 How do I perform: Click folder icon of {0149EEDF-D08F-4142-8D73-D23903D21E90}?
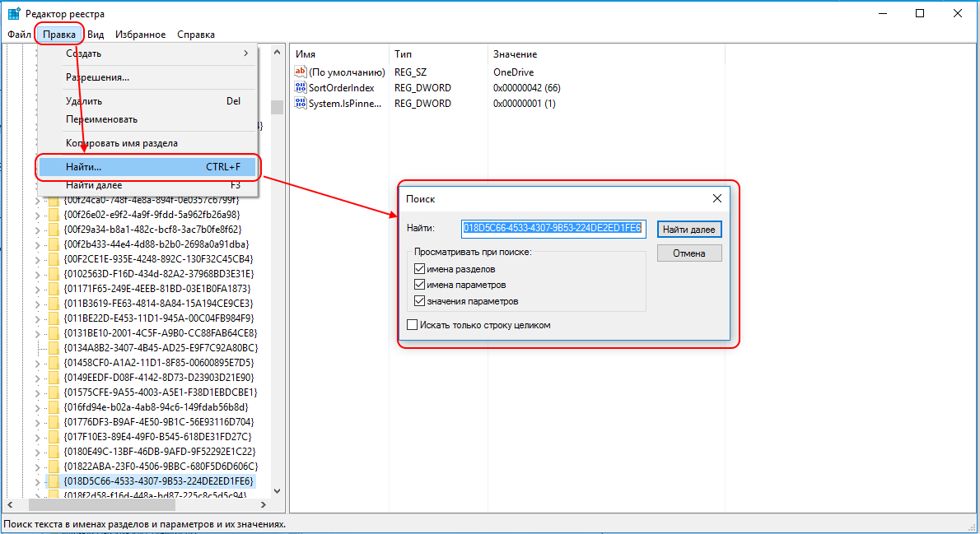pos(54,378)
